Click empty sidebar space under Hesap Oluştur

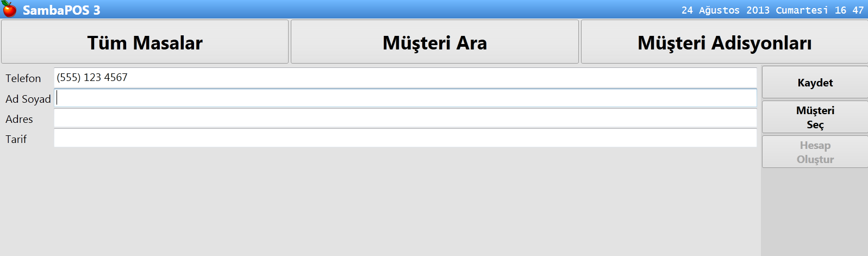pyautogui.click(x=815, y=212)
